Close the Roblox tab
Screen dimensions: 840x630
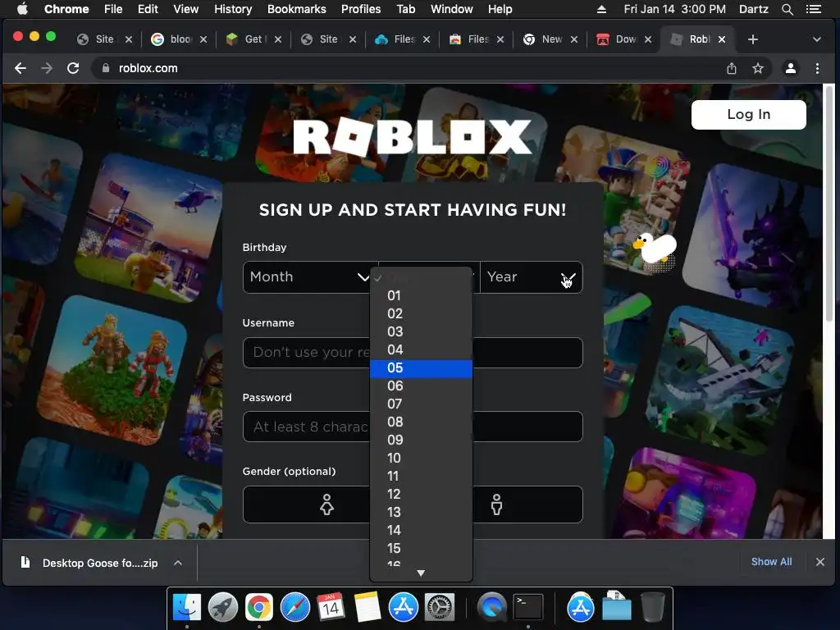[x=722, y=39]
